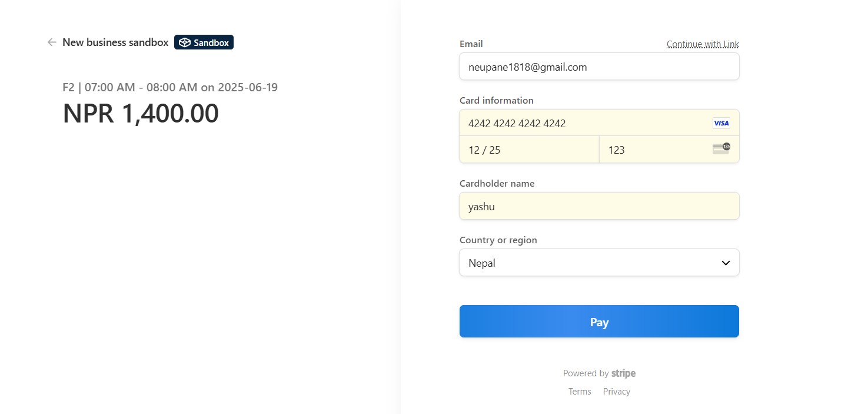Expand the Country or region dropdown
Viewport: 868px width, 414px height.
coord(599,263)
